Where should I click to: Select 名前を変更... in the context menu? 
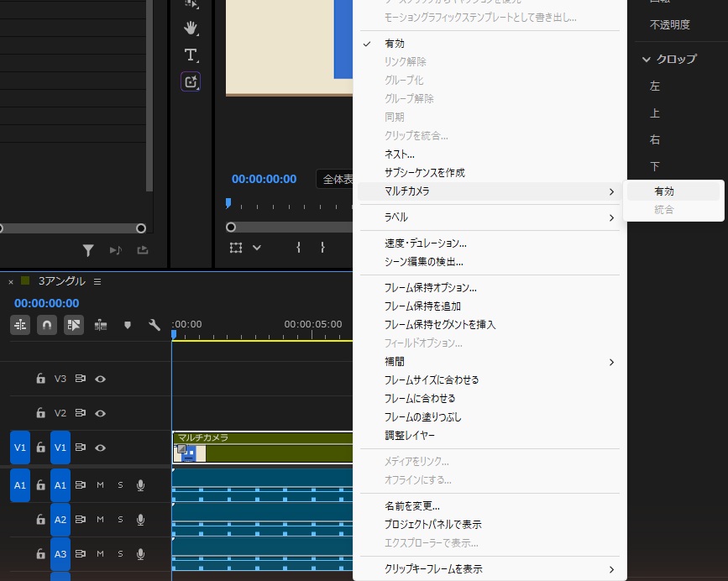pos(489,505)
